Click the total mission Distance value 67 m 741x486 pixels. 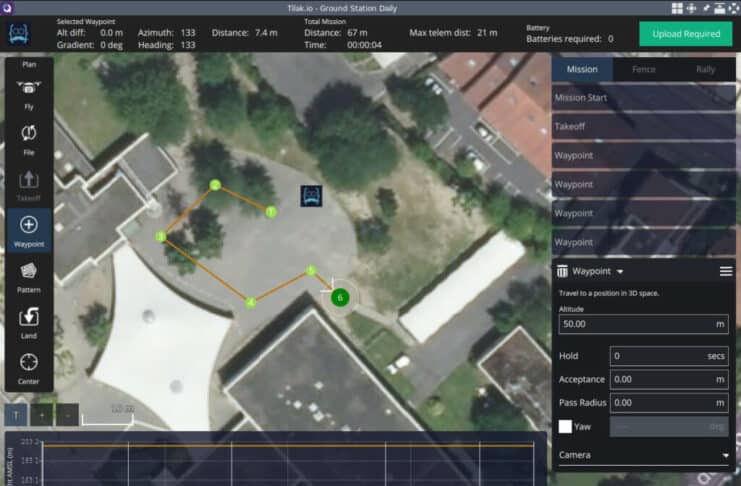pyautogui.click(x=357, y=33)
